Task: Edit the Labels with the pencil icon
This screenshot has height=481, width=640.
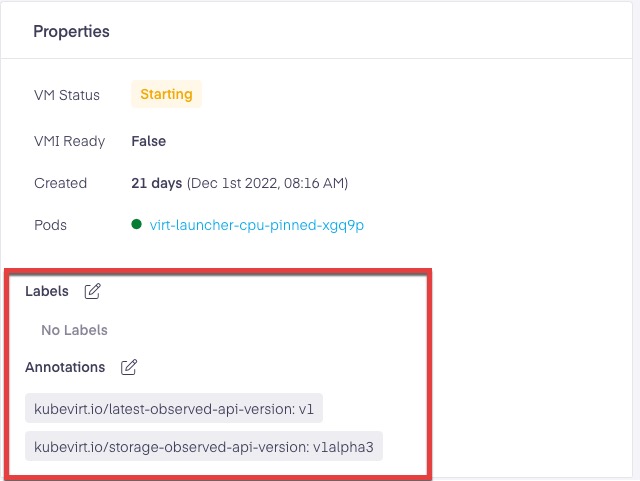Action: click(x=93, y=291)
